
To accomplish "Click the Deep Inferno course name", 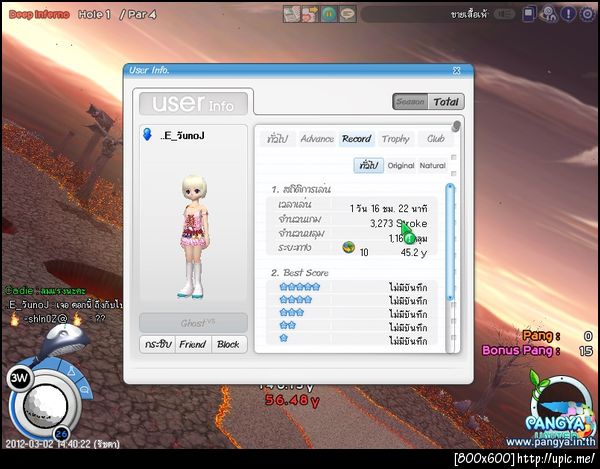I will [39, 15].
